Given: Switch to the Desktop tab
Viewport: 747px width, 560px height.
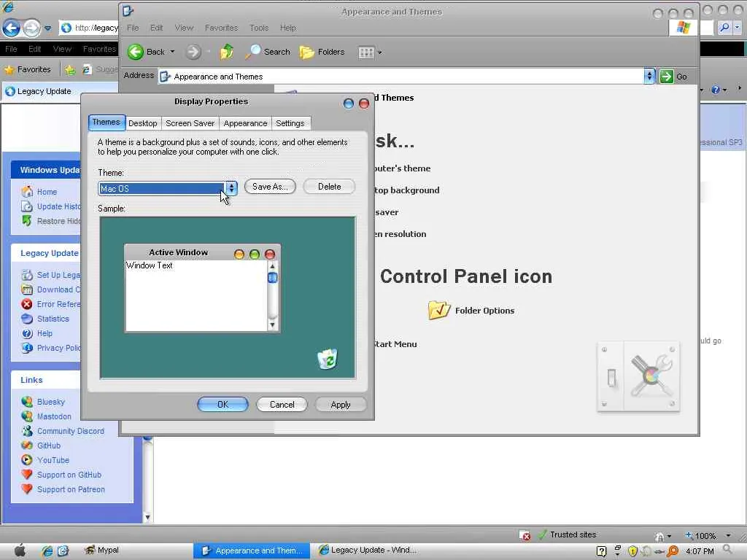Looking at the screenshot, I should click(x=143, y=123).
